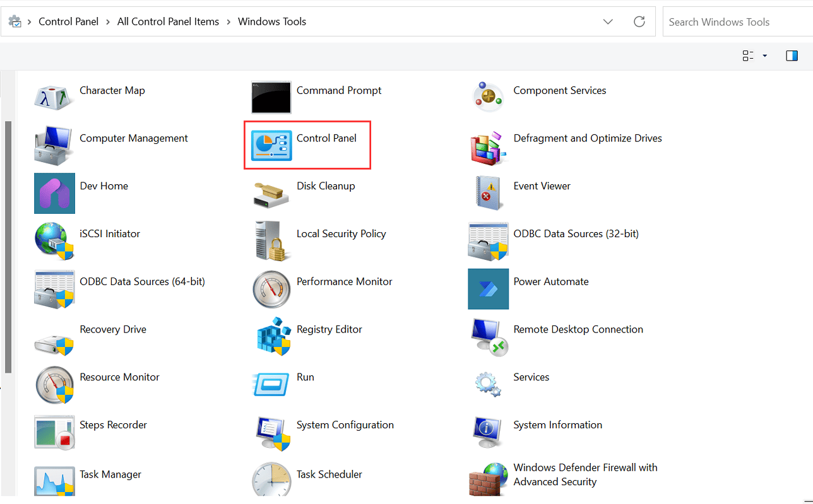Open Remote Desktop Connection icon
The image size is (813, 504).
pos(489,337)
